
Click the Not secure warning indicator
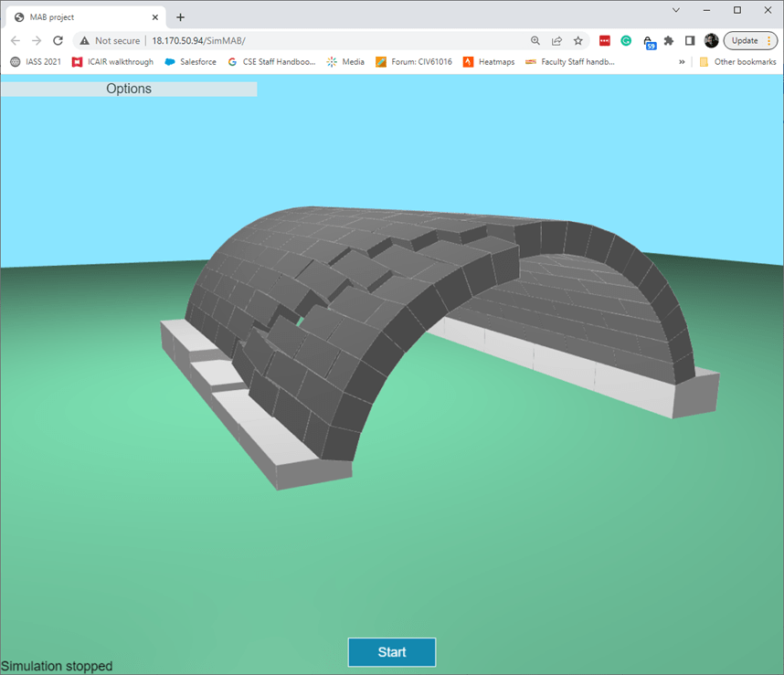(111, 41)
